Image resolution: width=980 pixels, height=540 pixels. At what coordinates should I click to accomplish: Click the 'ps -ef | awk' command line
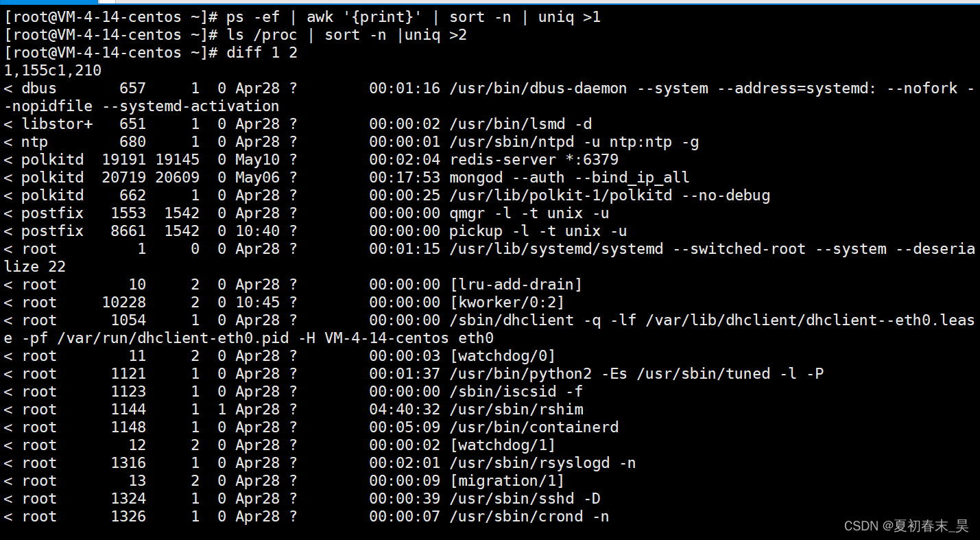[x=302, y=16]
